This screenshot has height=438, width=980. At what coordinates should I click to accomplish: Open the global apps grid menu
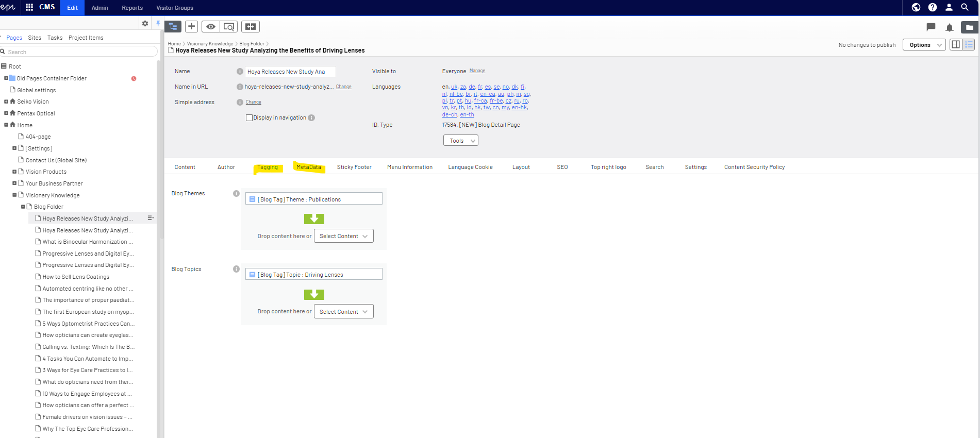click(29, 7)
